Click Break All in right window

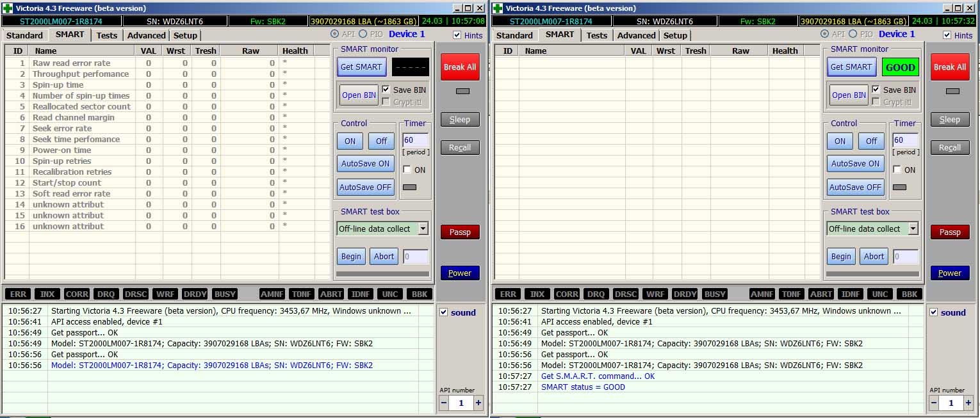pyautogui.click(x=949, y=67)
